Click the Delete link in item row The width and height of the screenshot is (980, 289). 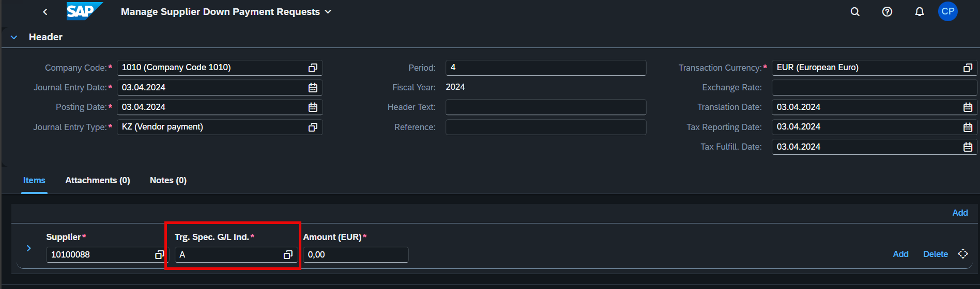(x=936, y=254)
